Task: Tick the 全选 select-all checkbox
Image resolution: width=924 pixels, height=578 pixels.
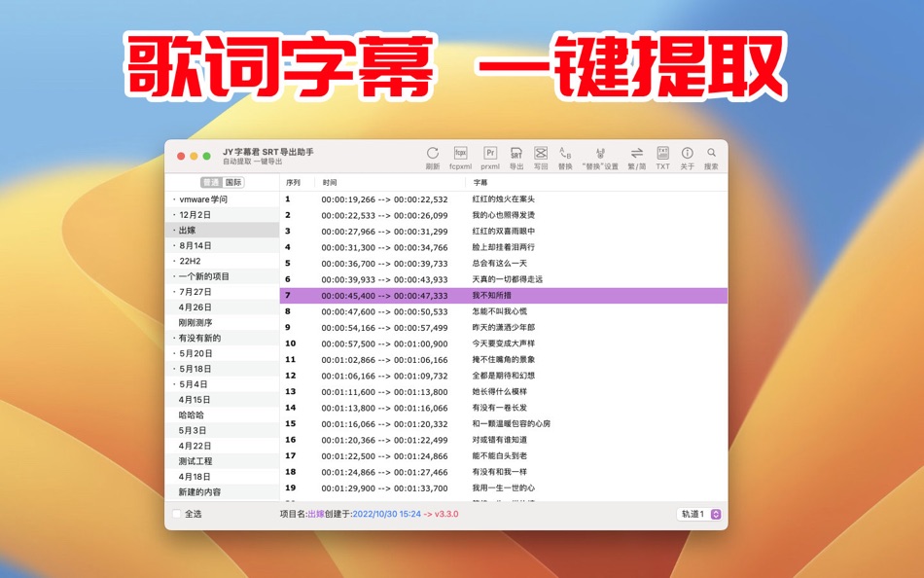Action: [x=176, y=514]
